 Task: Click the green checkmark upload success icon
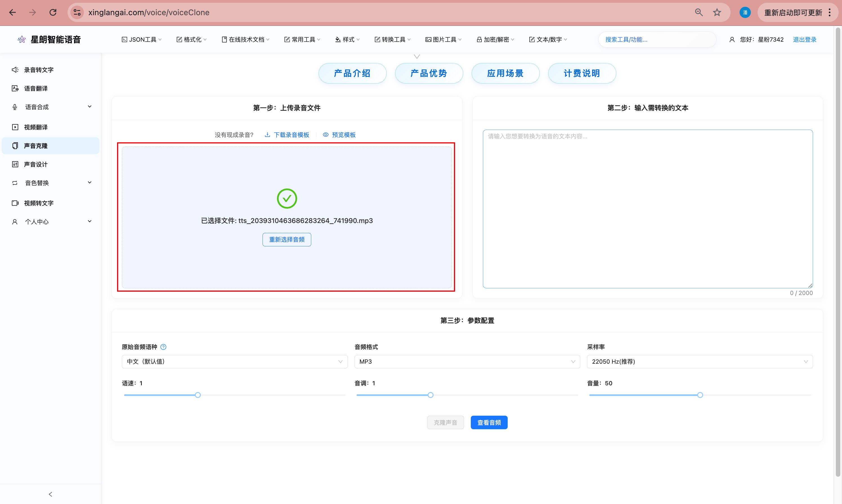click(287, 199)
